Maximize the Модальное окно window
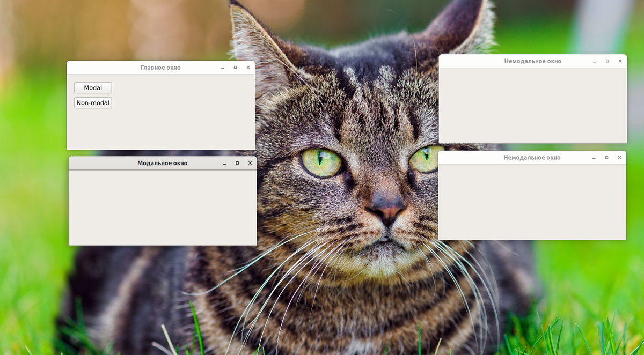The width and height of the screenshot is (644, 355). click(237, 163)
